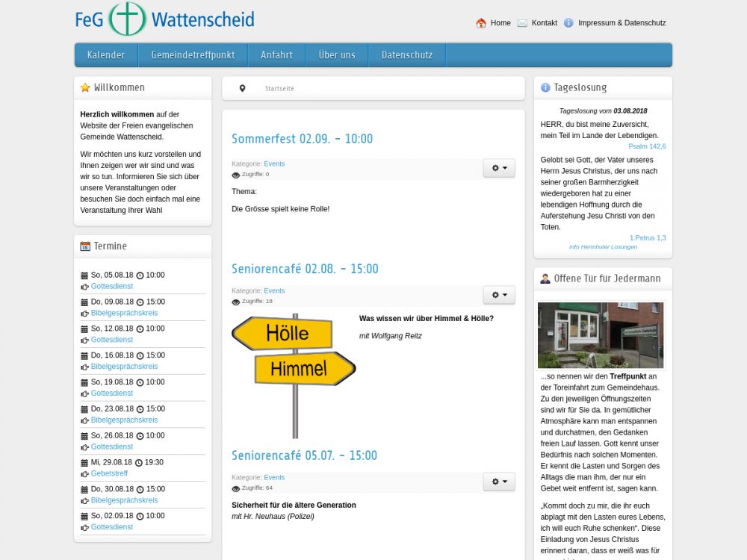Open Gebetstreff event on 29.08.18
This screenshot has width=747, height=560.
coord(109,473)
